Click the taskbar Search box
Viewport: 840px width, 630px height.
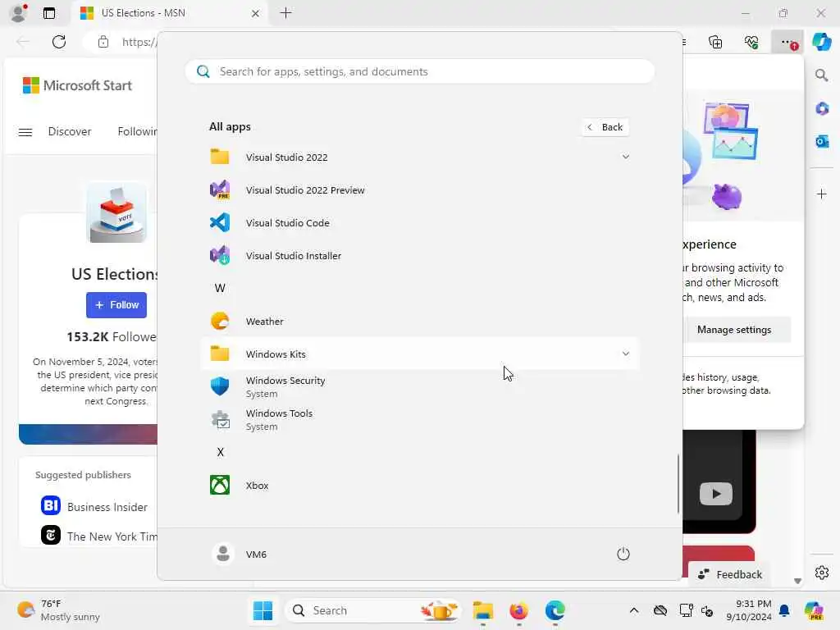(373, 610)
